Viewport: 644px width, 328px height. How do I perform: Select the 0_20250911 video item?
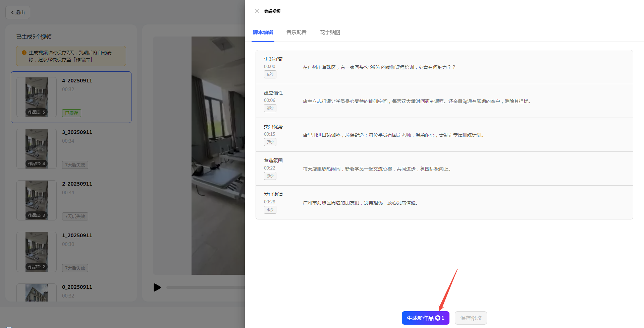pos(77,287)
